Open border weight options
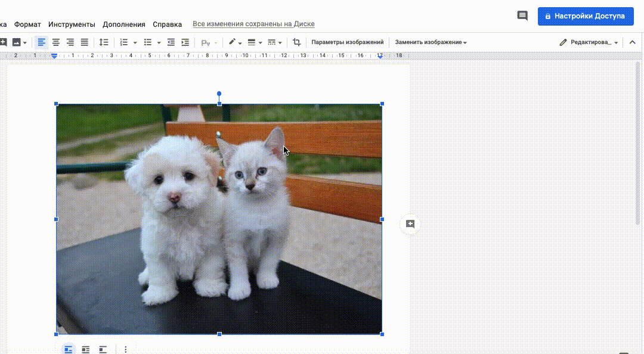The image size is (644, 354). click(x=252, y=42)
